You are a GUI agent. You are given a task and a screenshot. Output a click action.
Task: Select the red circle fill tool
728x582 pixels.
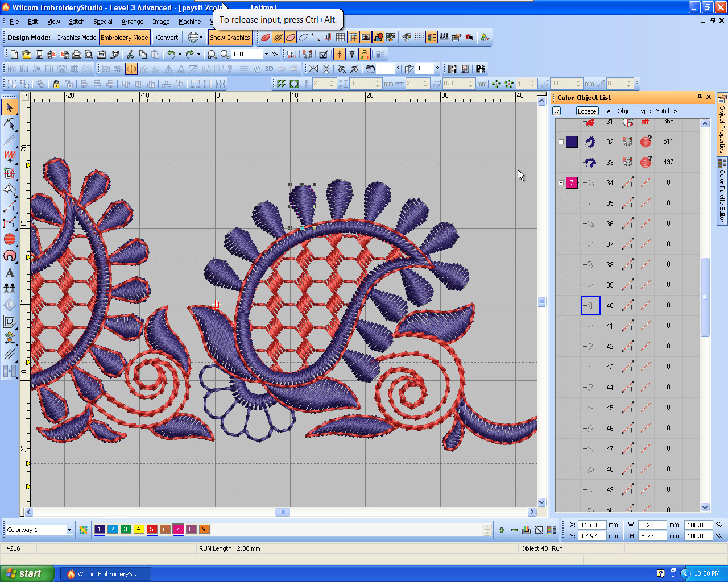pyautogui.click(x=10, y=239)
